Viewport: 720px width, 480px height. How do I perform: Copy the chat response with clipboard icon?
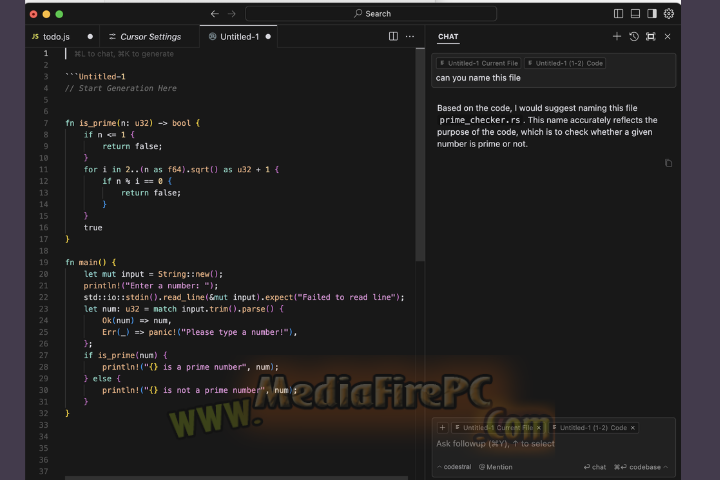coord(668,163)
